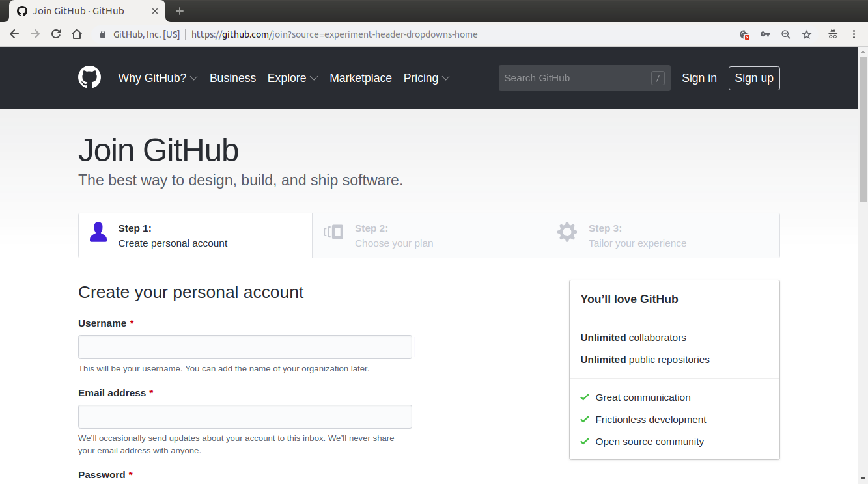Select Step 2 Choose your plan

tap(429, 235)
